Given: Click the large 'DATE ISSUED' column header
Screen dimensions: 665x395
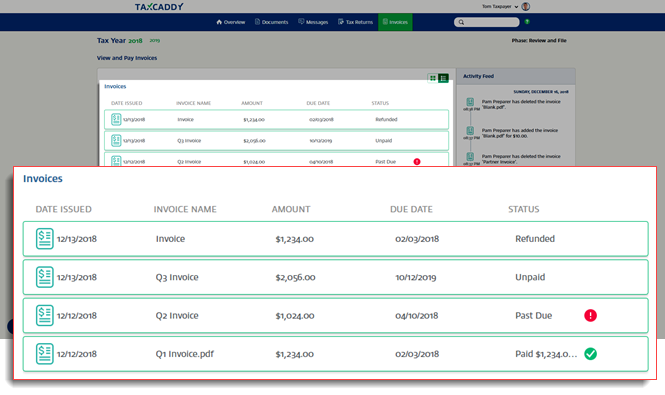Looking at the screenshot, I should coord(64,209).
